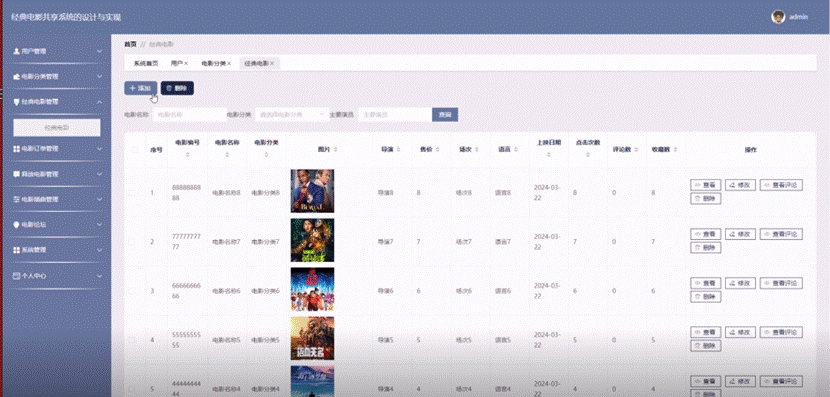Expand the 系统管理 menu chevron
The height and width of the screenshot is (397, 830).
tap(100, 250)
